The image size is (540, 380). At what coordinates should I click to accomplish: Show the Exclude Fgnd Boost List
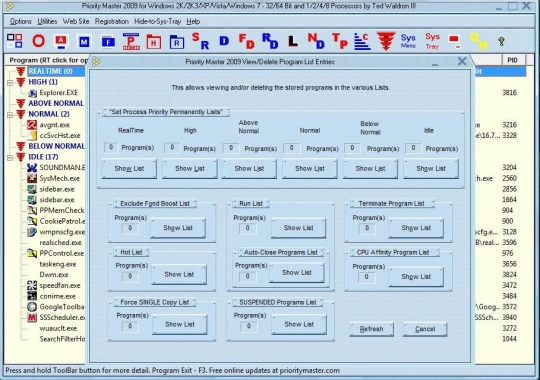(178, 228)
